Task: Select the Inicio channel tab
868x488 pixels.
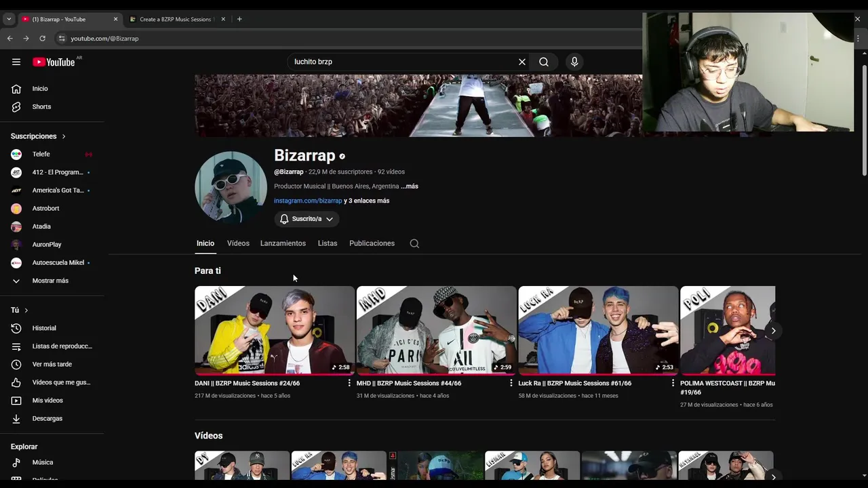Action: tap(205, 243)
